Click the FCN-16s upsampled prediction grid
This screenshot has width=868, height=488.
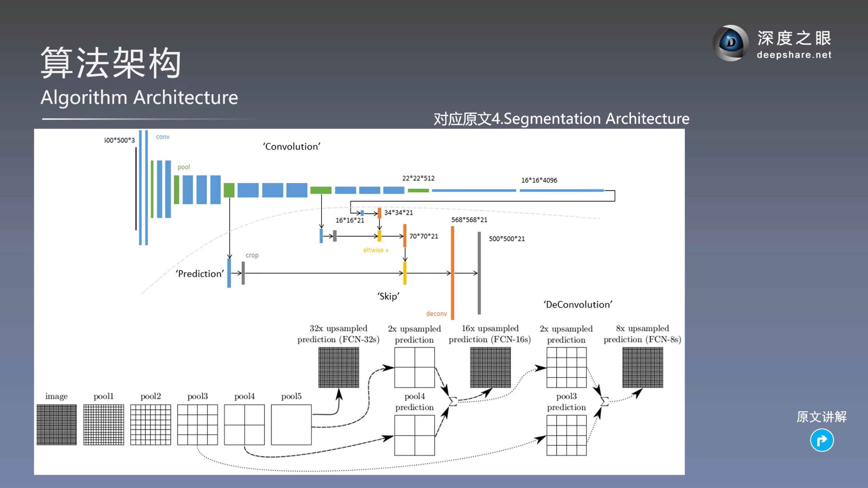coord(490,367)
